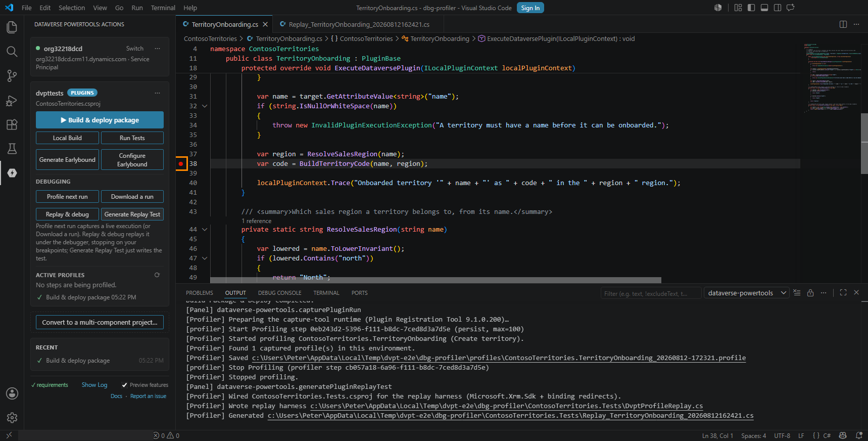Viewport: 868px width, 441px height.
Task: Open dvpttests project more options ellipsis
Action: tap(157, 93)
